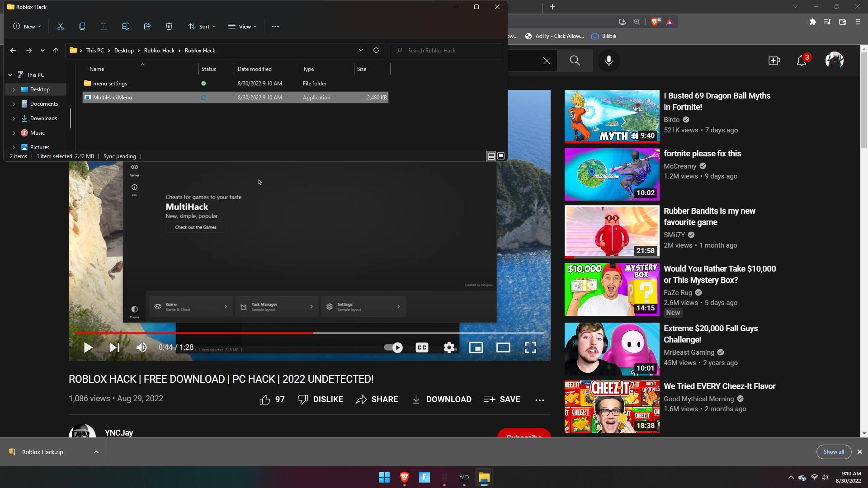Click the Delete trash icon in Explorer

(169, 26)
